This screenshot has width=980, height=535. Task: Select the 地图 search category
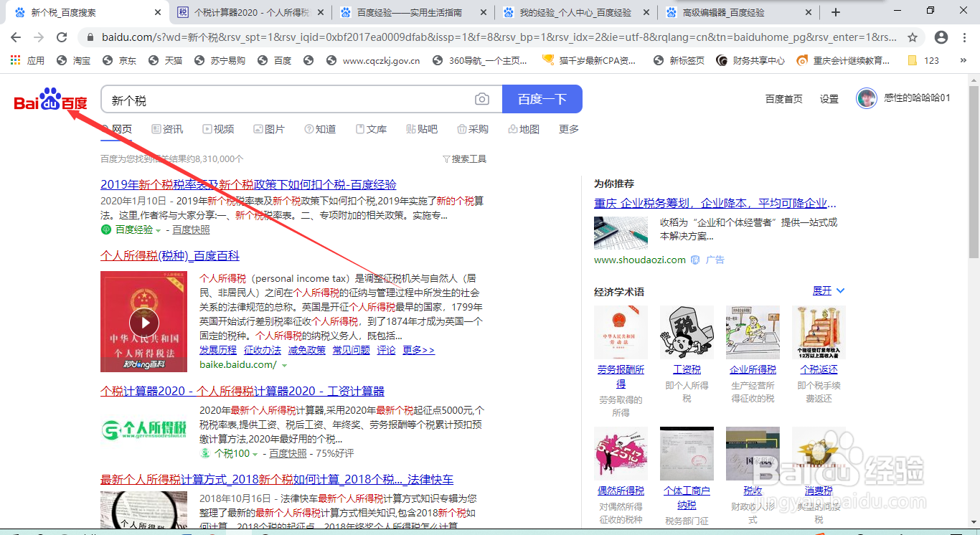(x=524, y=129)
